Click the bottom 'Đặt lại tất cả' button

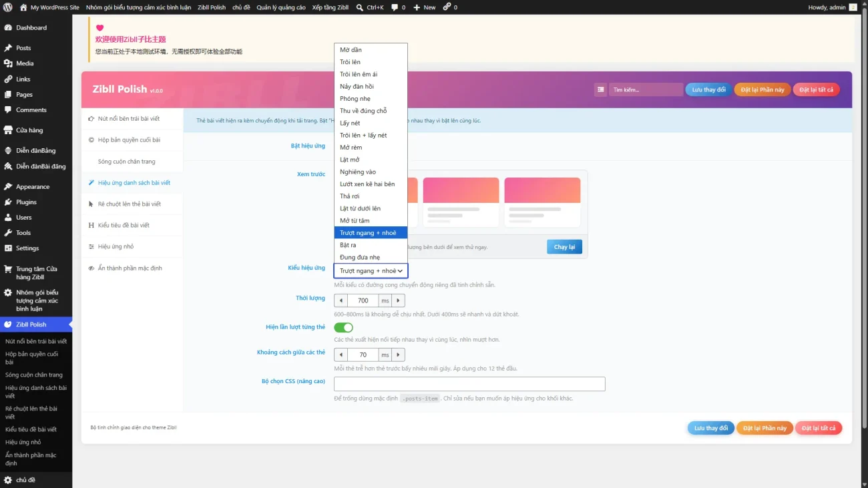point(819,428)
